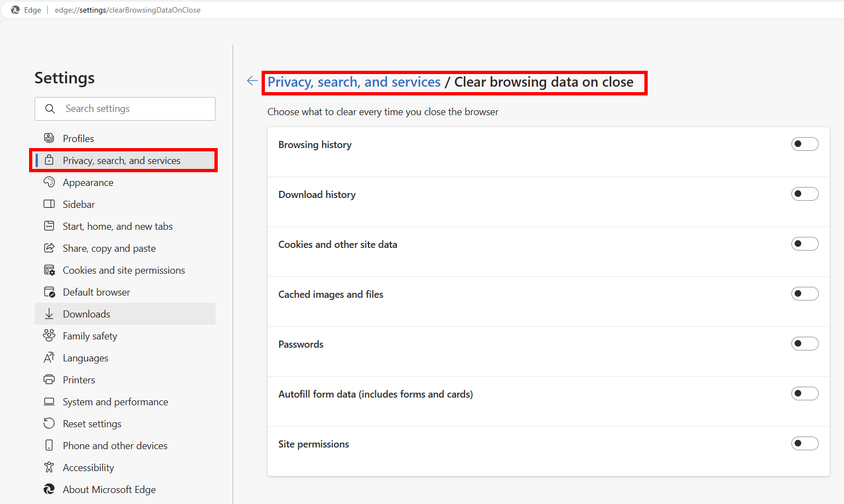Click the Appearance palette icon

point(49,182)
